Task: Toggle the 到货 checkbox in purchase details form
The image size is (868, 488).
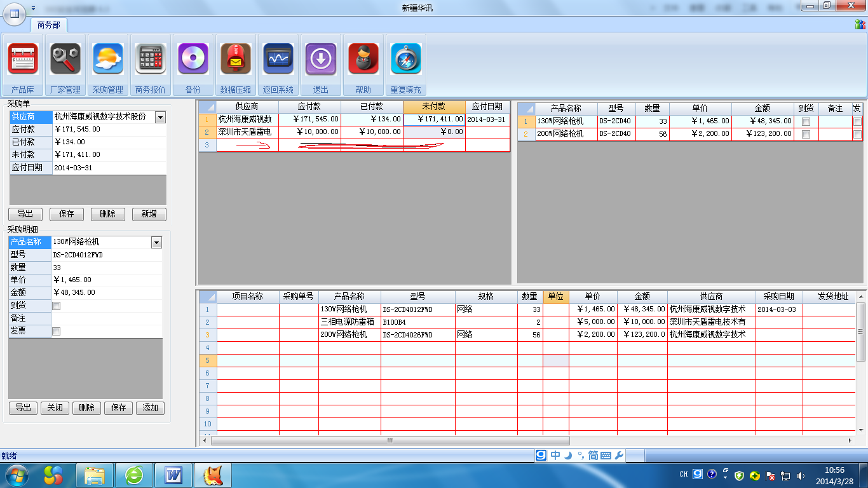Action: click(x=56, y=306)
